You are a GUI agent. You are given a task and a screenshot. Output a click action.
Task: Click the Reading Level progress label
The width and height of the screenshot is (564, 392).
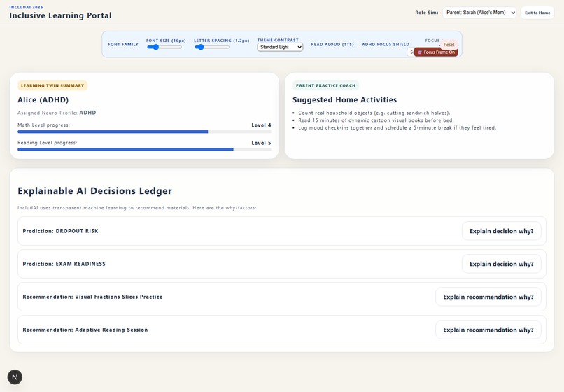(x=48, y=143)
